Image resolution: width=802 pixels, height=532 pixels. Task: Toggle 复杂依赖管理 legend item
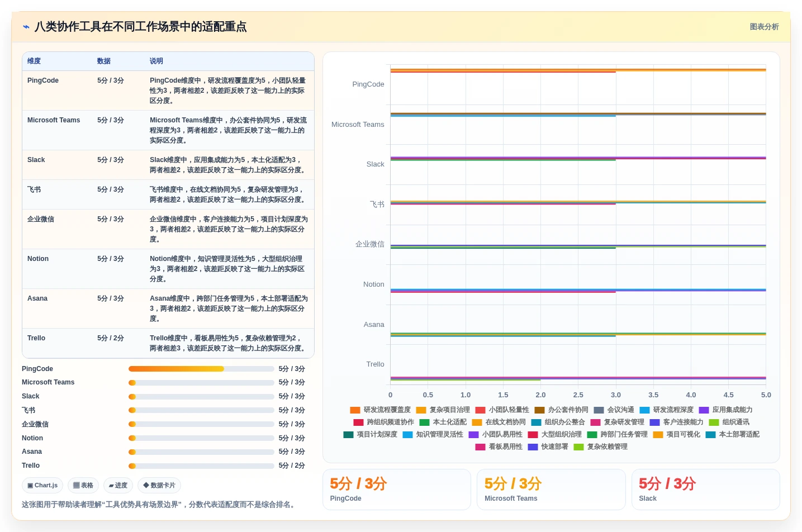[x=600, y=447]
